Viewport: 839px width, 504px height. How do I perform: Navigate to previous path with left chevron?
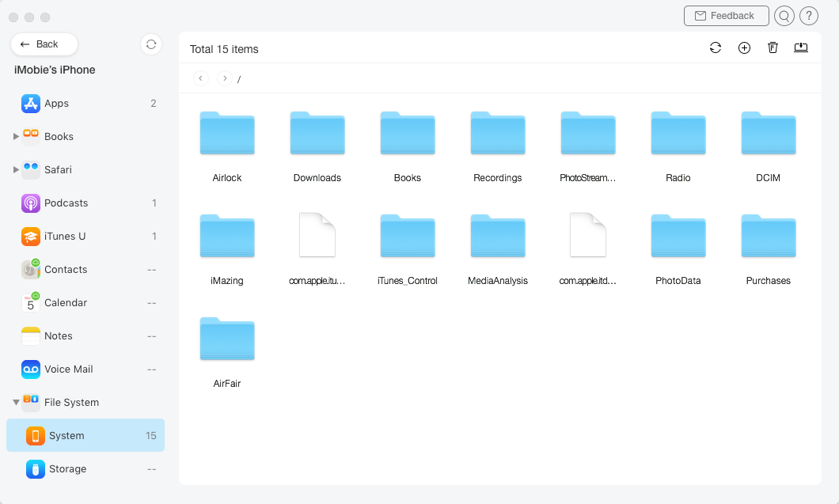[201, 78]
